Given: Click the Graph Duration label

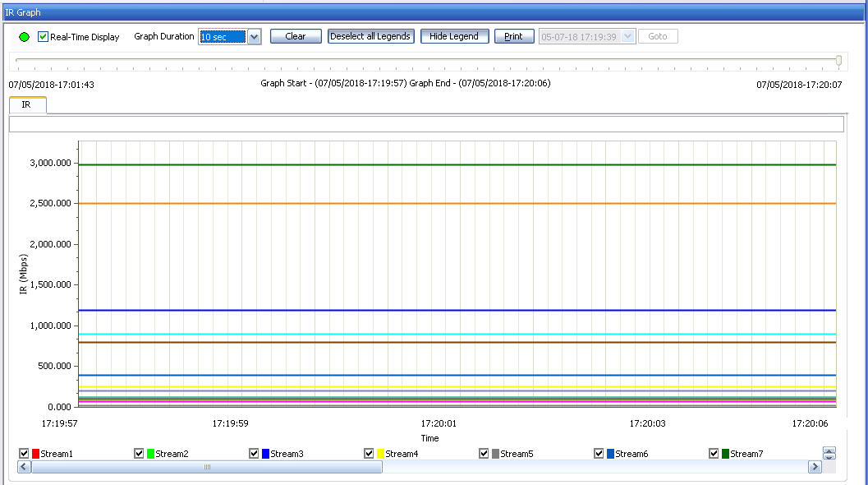Looking at the screenshot, I should click(164, 37).
